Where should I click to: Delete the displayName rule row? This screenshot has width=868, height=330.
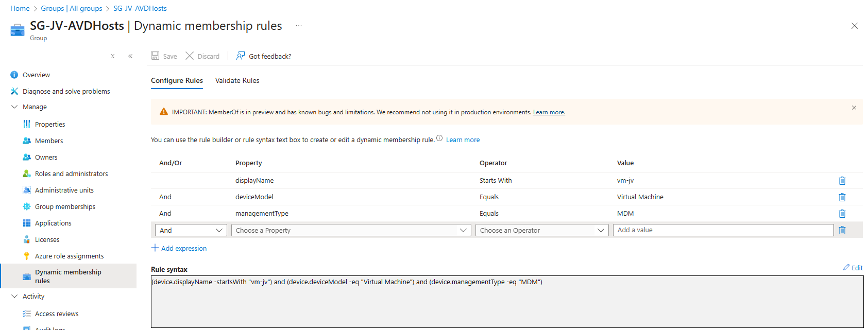[842, 181]
